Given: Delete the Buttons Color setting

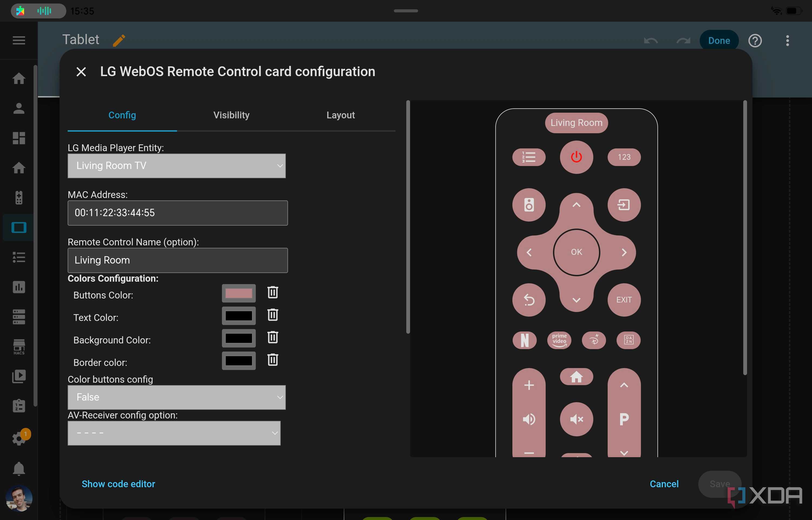Looking at the screenshot, I should click(x=273, y=292).
